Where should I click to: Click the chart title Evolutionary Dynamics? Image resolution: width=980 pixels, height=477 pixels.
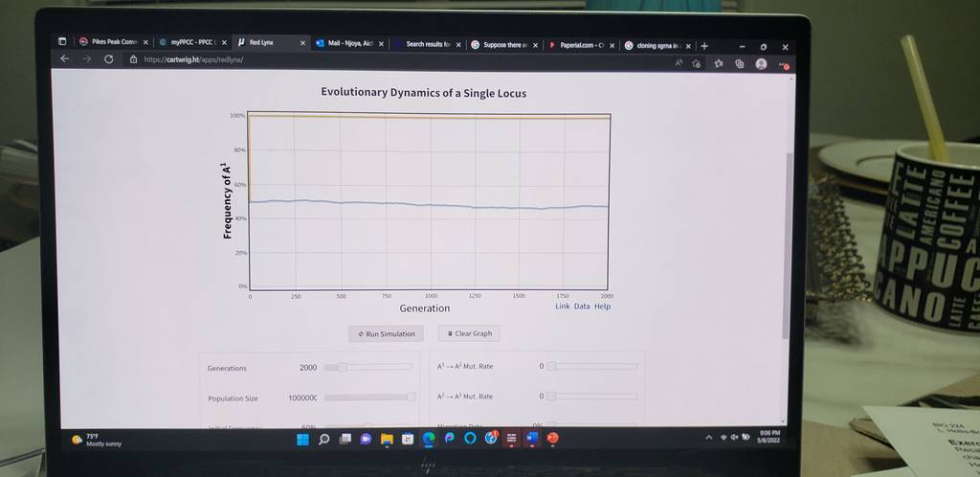(x=424, y=93)
